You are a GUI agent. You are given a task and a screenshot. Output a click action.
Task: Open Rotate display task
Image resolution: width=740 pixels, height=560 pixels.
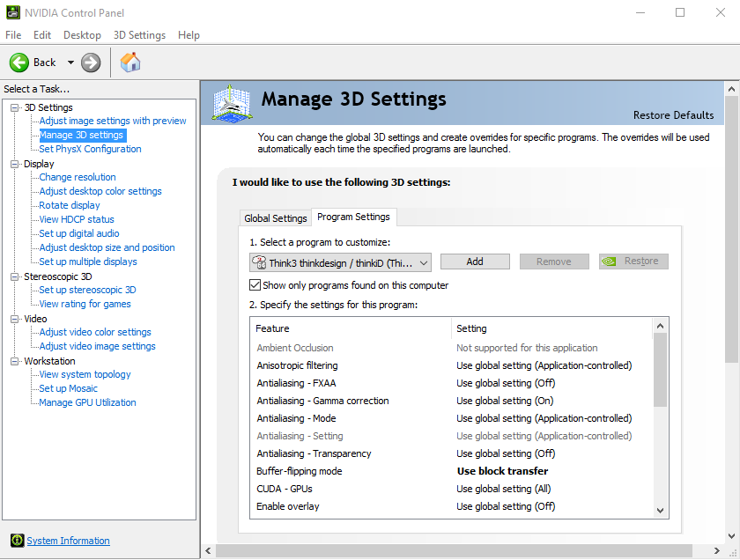[x=70, y=205]
